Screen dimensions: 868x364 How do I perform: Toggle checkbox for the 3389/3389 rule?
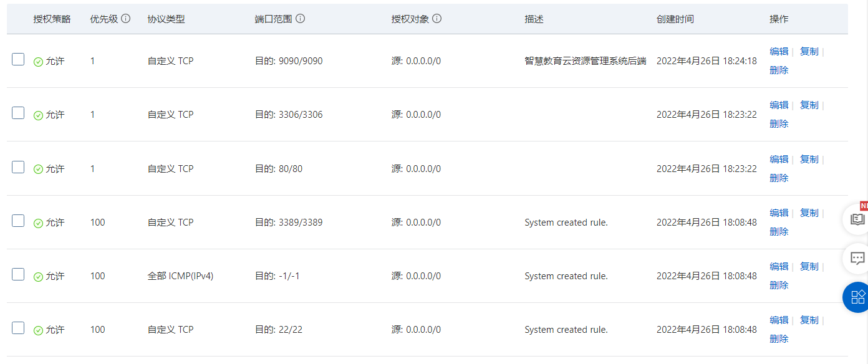pyautogui.click(x=18, y=221)
